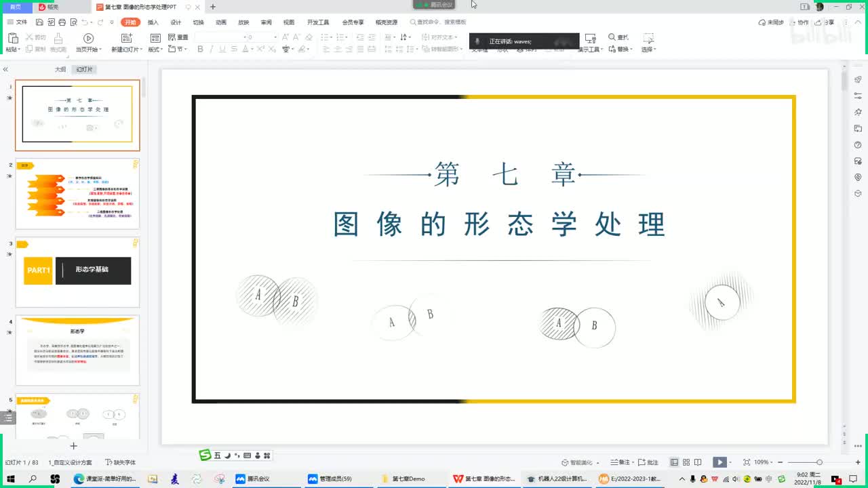Screen dimensions: 868x488
Task: Click the slideshow play button in status bar
Action: pyautogui.click(x=719, y=462)
